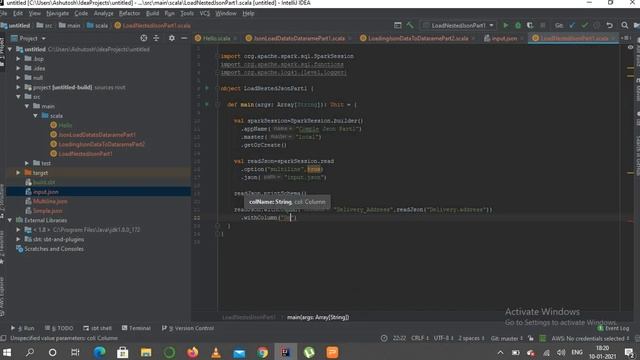Click the Git update project arrow
The image size is (640, 360).
[x=572, y=25]
